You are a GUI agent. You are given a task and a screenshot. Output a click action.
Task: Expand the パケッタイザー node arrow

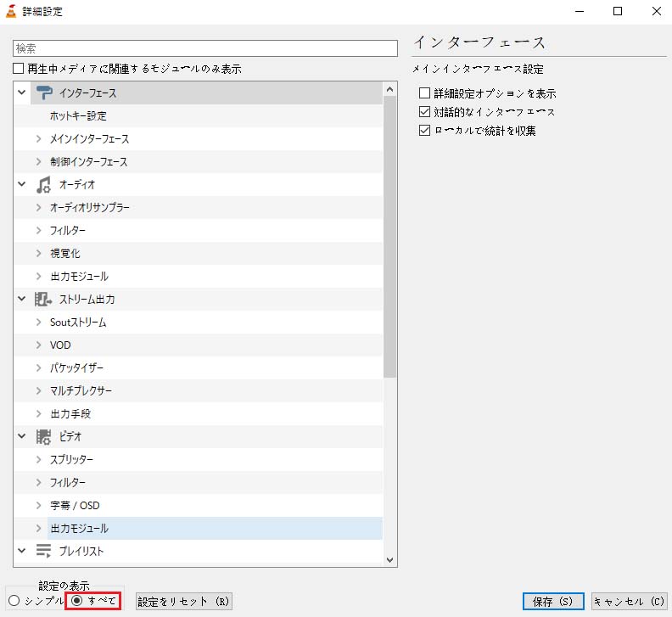(x=38, y=367)
